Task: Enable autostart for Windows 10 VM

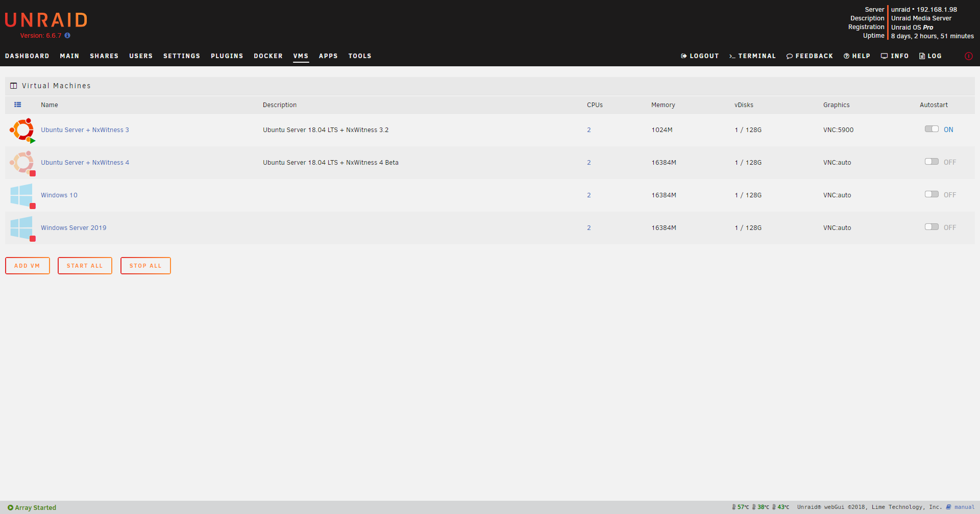Action: pos(932,194)
